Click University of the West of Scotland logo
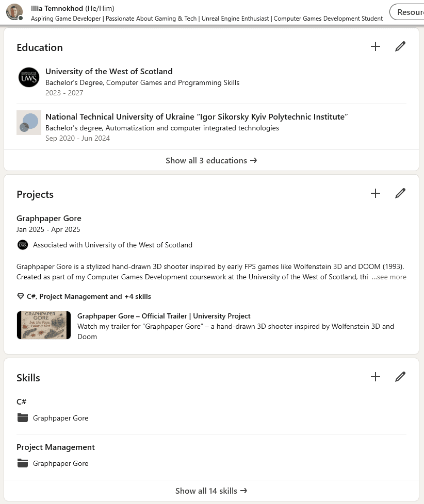The height and width of the screenshot is (504, 424). click(29, 78)
